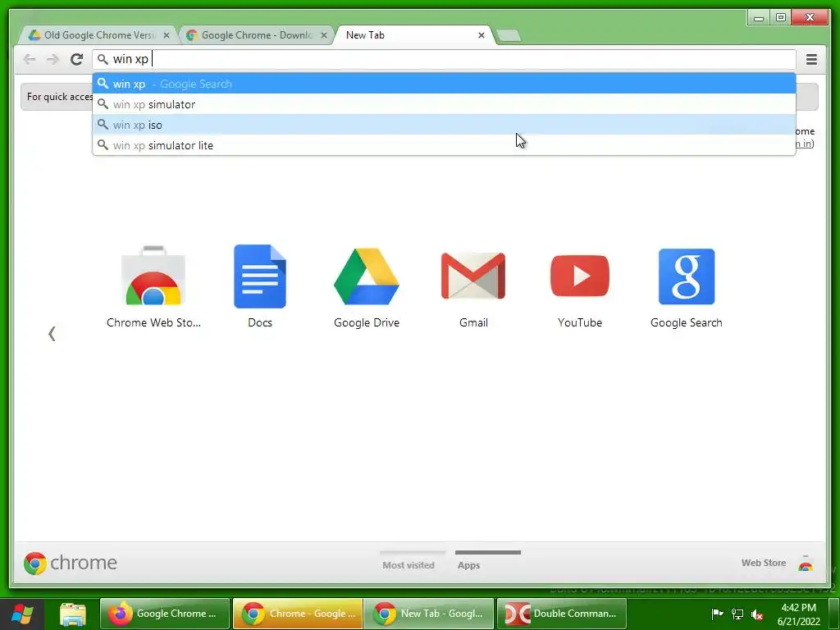Close the New Tab tab
This screenshot has height=630, width=840.
coord(481,35)
